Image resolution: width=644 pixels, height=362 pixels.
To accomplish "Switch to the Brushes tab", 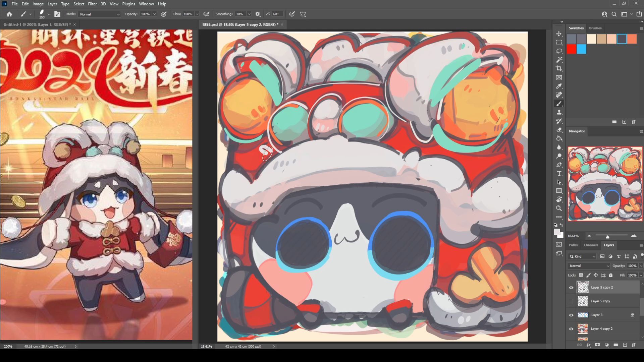I will click(595, 28).
